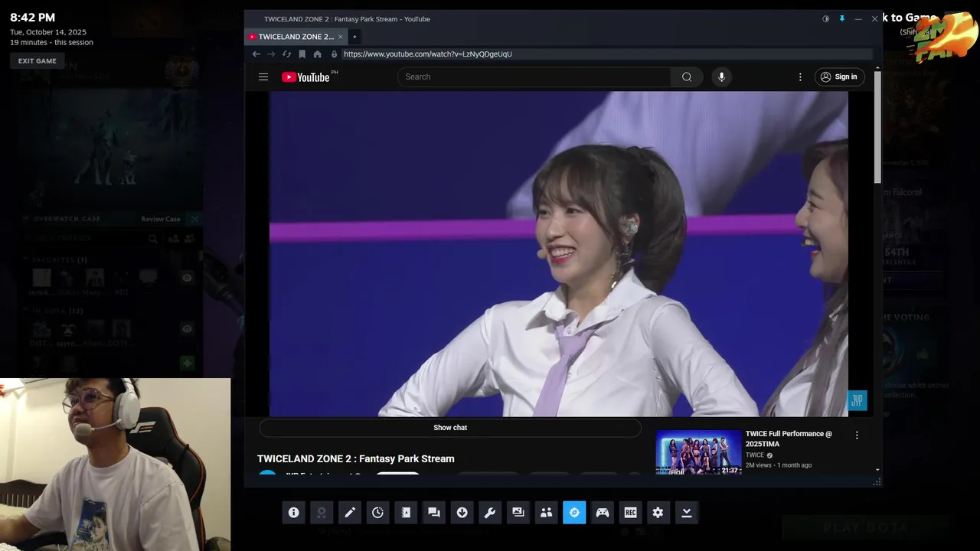The height and width of the screenshot is (551, 980).
Task: Open the Game Overview info icon in overlay toolbar
Action: click(293, 513)
